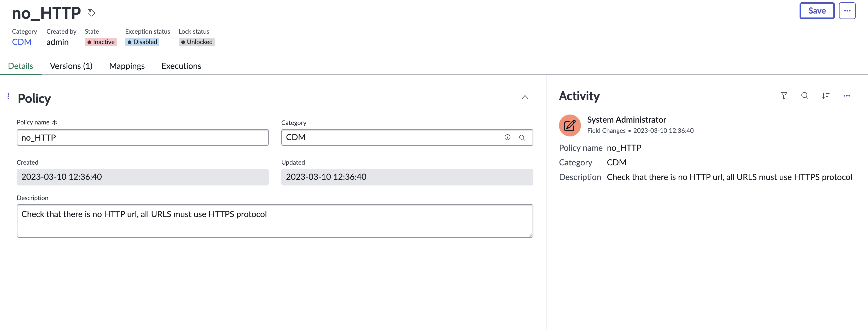
Task: Click the Disabled exception status badge
Action: click(142, 42)
